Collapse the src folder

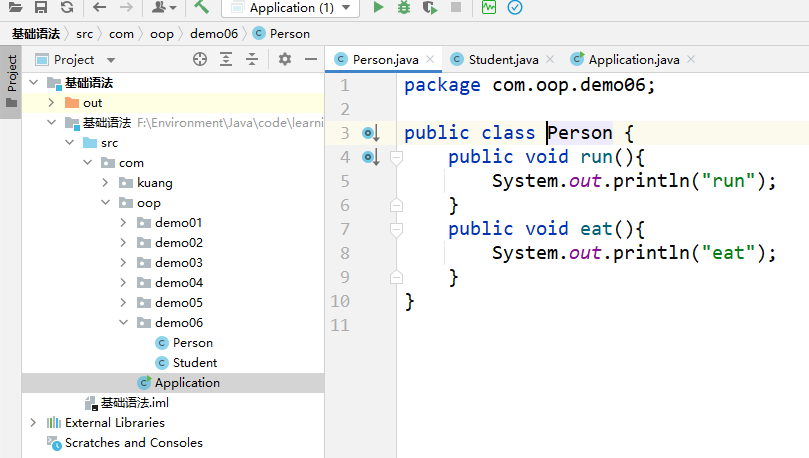coord(70,142)
